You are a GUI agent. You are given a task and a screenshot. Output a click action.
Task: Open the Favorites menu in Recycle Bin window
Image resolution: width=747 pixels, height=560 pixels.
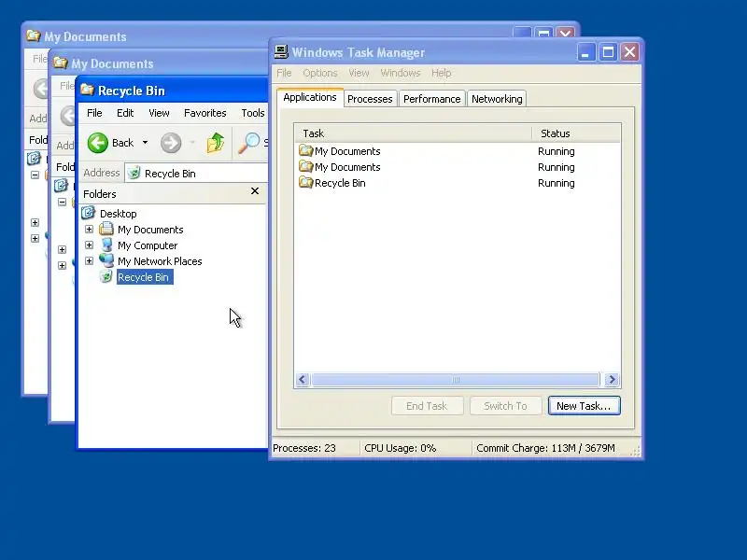[x=204, y=113]
